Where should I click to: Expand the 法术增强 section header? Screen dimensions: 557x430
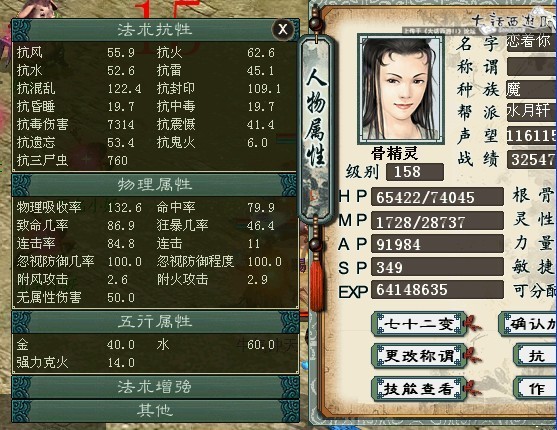[x=155, y=387]
